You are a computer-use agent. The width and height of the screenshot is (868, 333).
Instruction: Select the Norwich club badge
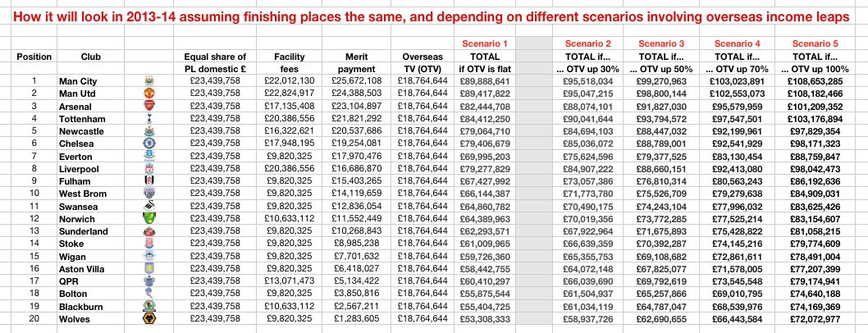(x=148, y=219)
